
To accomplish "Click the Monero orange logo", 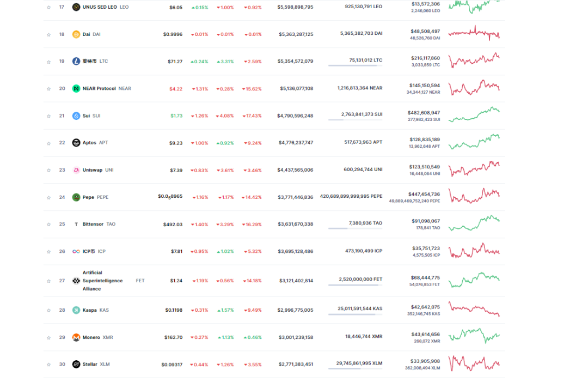I will pyautogui.click(x=76, y=337).
